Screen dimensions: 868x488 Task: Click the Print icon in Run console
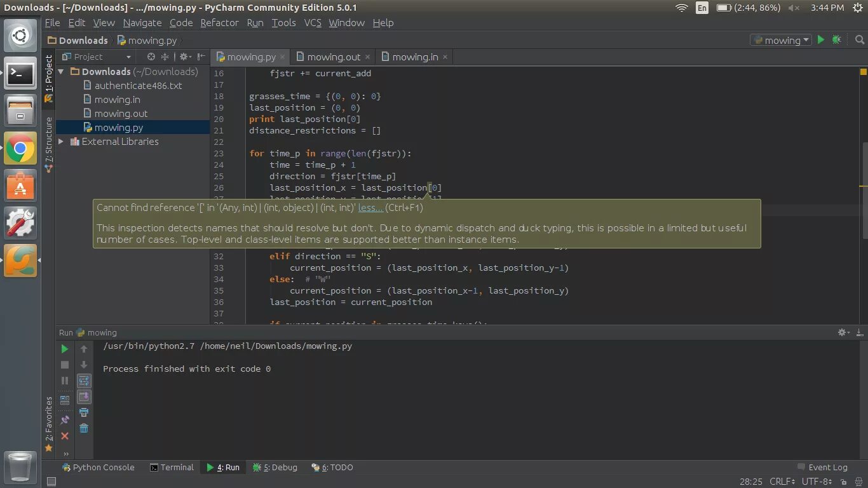click(x=83, y=412)
